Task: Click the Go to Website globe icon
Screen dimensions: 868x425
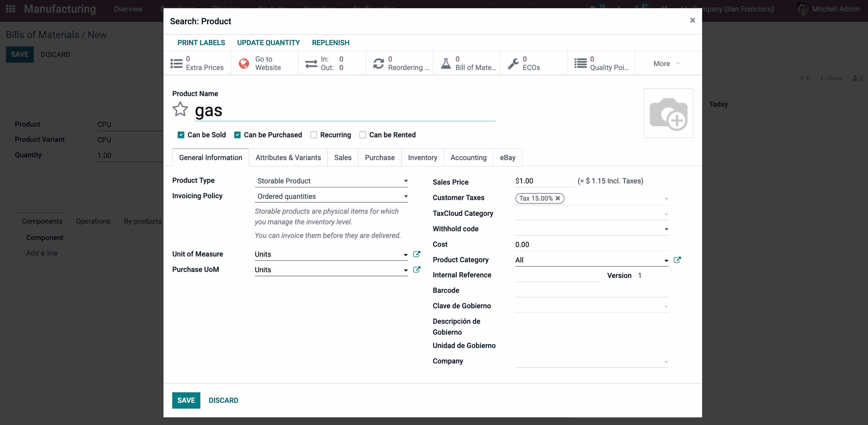Action: tap(244, 63)
